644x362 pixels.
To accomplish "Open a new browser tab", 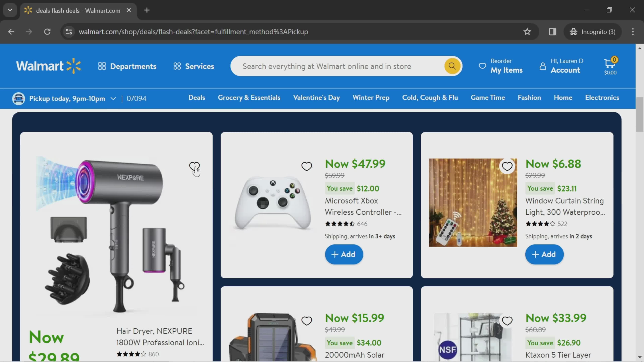I will click(x=147, y=10).
